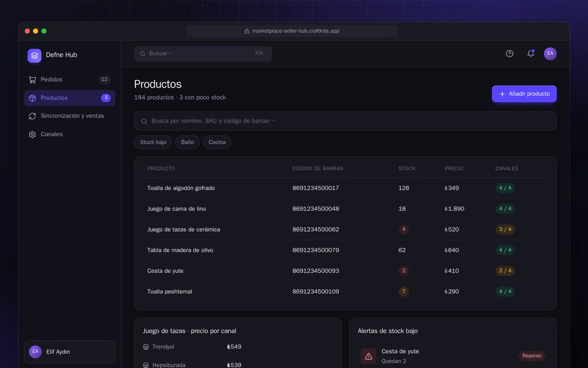Screen dimensions: 588x368
Task: Click barcode 8691234500079
Action: [x=316, y=250]
